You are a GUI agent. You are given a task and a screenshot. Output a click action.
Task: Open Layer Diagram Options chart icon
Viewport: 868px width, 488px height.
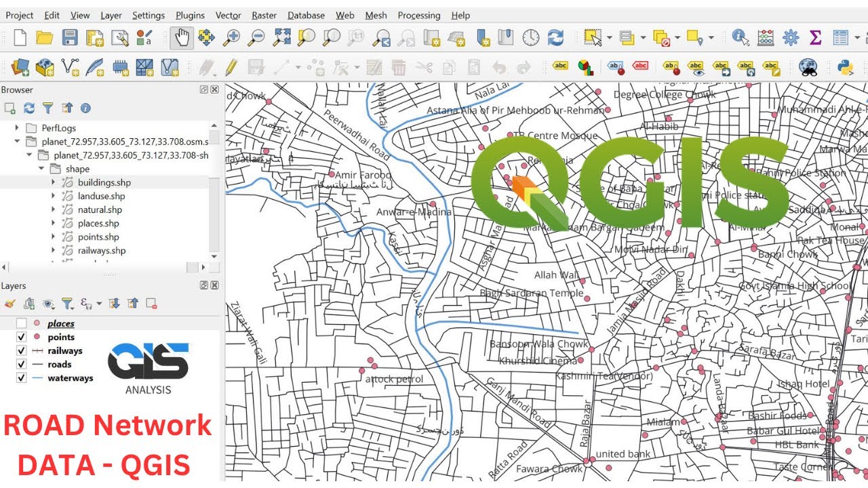click(x=585, y=67)
